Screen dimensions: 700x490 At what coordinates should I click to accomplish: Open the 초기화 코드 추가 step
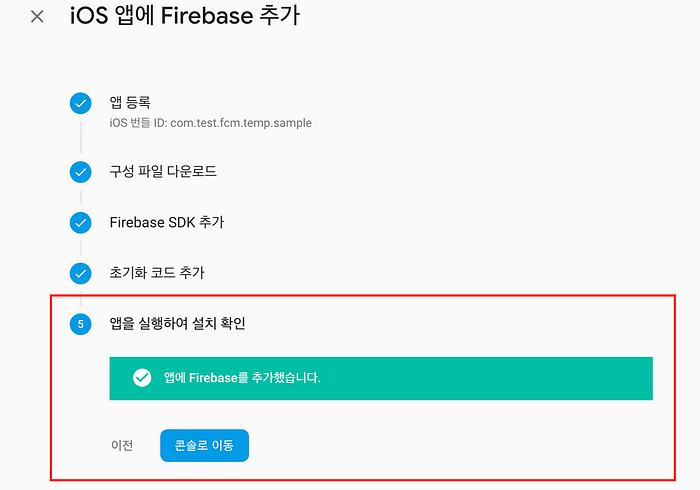[157, 273]
